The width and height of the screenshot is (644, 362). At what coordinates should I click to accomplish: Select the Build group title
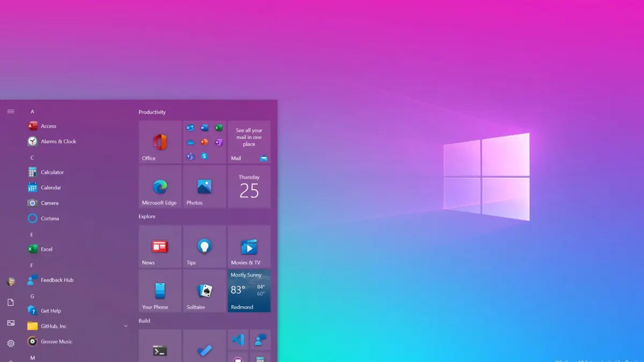coord(144,321)
